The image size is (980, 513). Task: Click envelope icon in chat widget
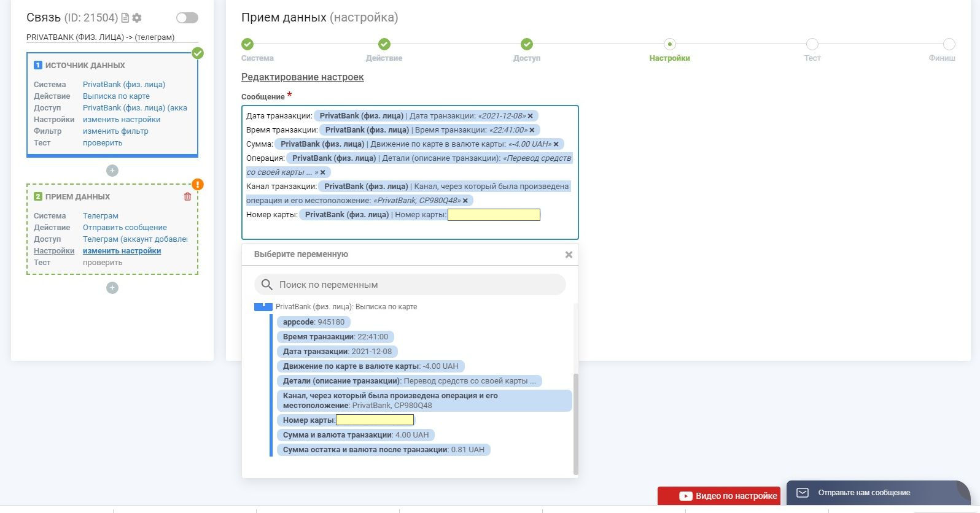[x=803, y=493]
